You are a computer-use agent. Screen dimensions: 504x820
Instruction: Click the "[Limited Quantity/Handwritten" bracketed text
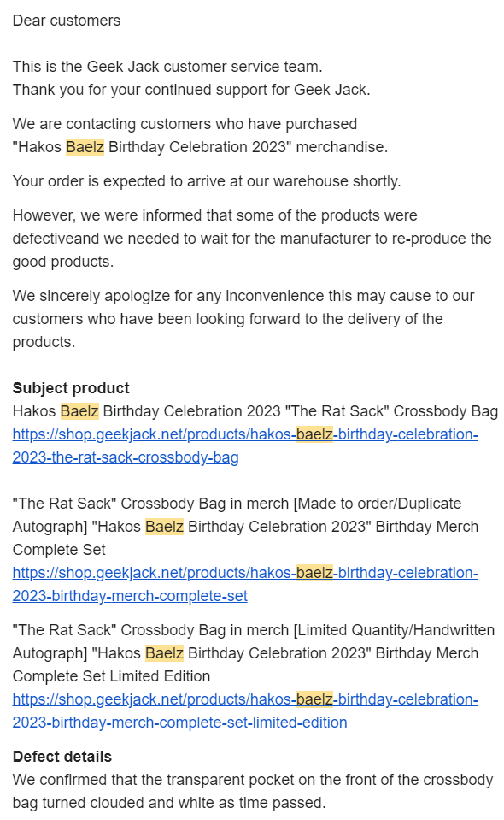(x=394, y=630)
